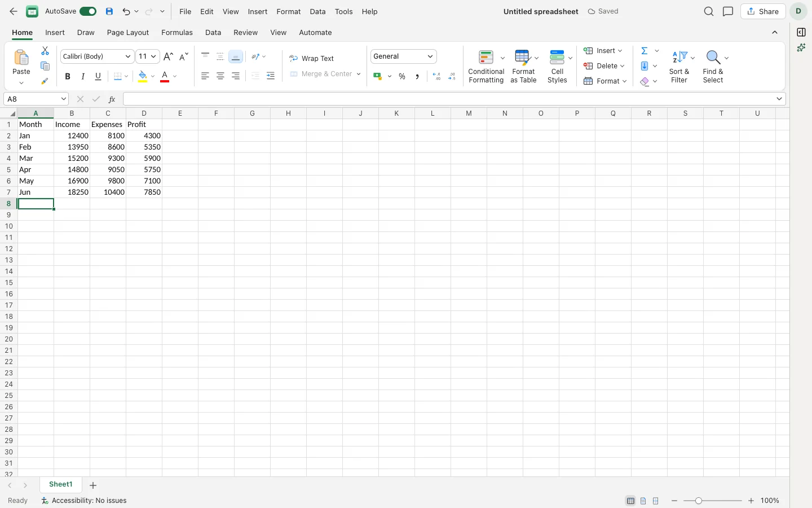812x508 pixels.
Task: Click the Increase Indent icon
Action: coord(271,76)
